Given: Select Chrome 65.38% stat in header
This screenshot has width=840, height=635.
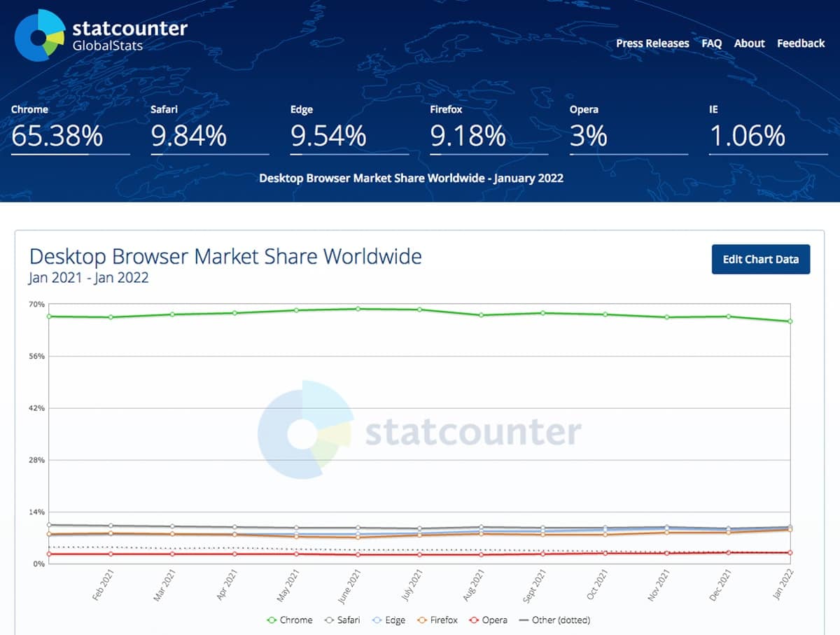Looking at the screenshot, I should [x=57, y=136].
